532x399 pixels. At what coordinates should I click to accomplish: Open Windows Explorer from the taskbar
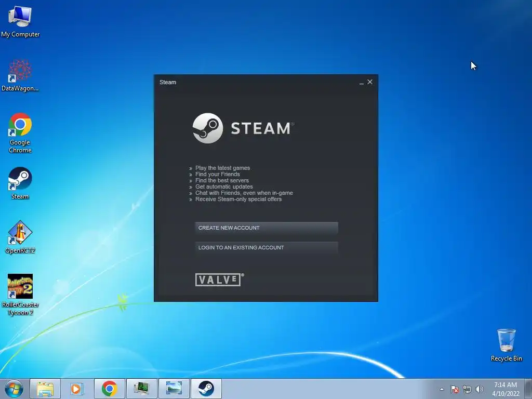click(x=45, y=389)
